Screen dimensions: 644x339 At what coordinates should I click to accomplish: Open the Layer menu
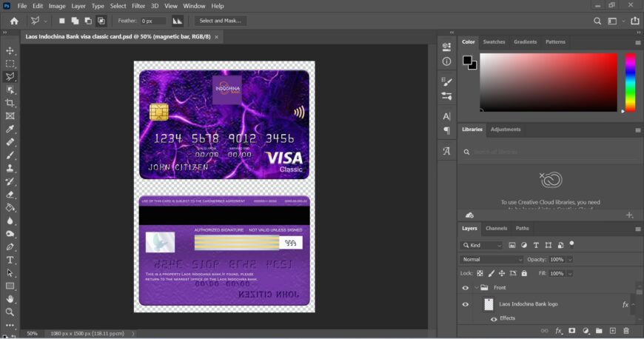[x=78, y=6]
